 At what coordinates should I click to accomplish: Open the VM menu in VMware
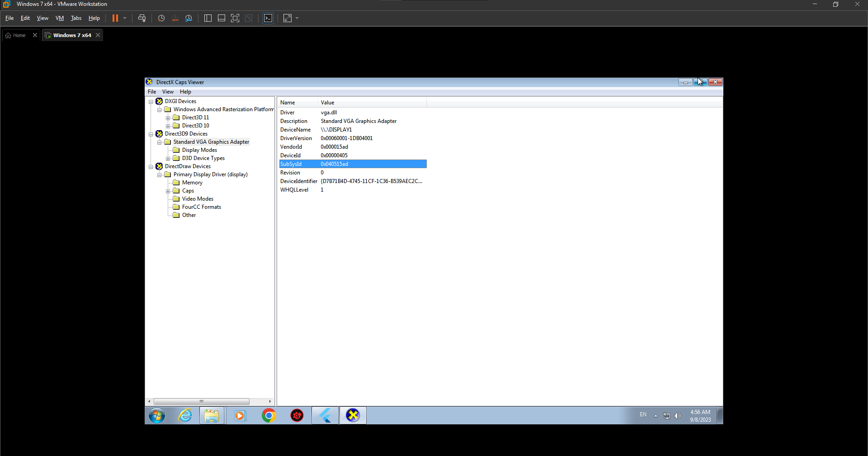(59, 18)
